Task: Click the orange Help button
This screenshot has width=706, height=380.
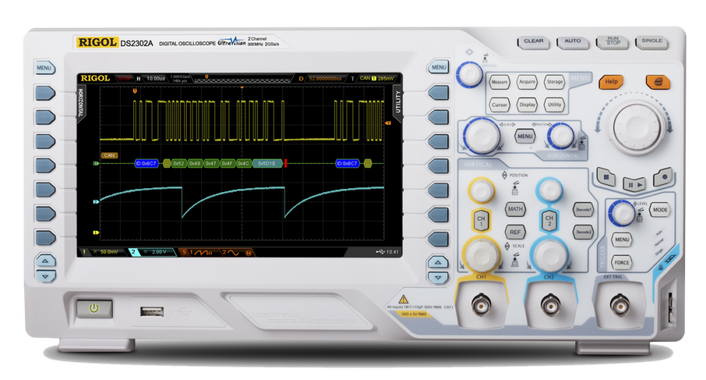Action: 611,82
